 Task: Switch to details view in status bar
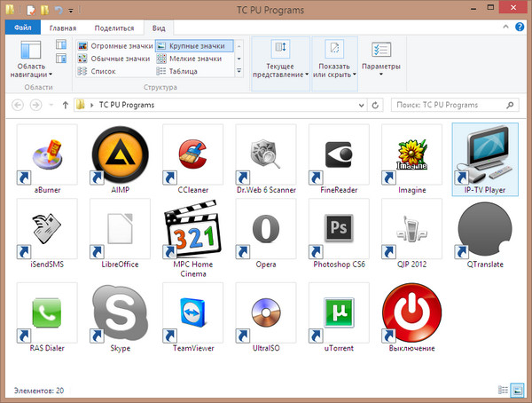[x=504, y=391]
